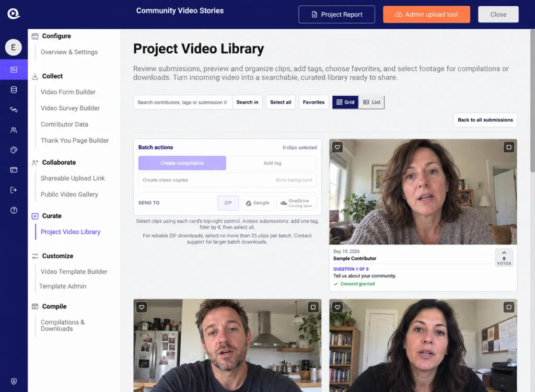Open Shareable Upload Link
This screenshot has height=392, width=535.
(x=73, y=178)
